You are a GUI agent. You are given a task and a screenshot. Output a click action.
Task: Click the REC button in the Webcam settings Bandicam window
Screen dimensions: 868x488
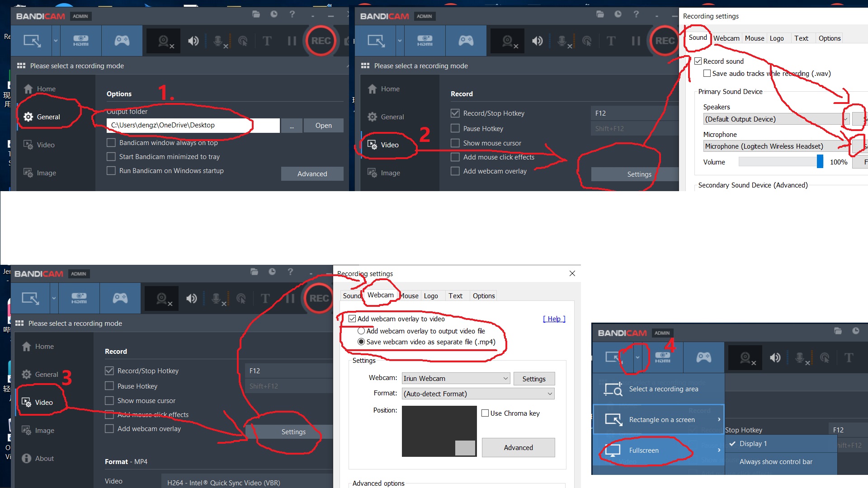click(319, 298)
